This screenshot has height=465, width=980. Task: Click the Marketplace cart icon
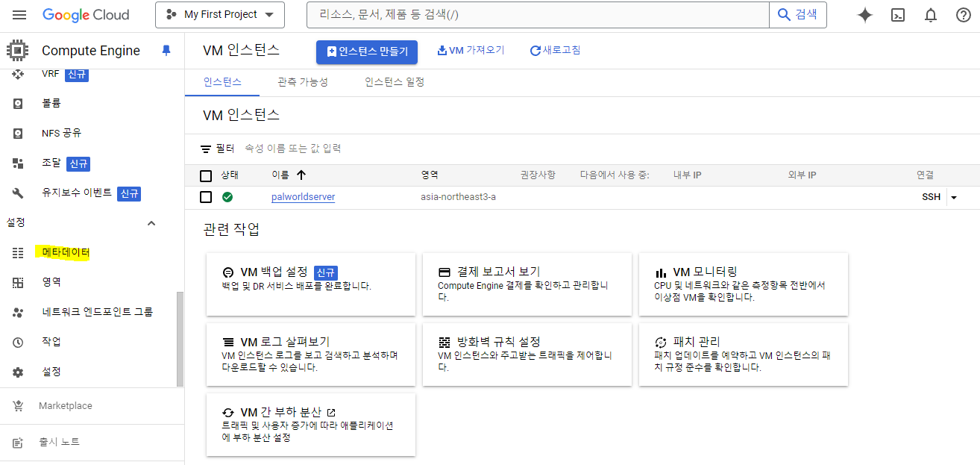18,406
